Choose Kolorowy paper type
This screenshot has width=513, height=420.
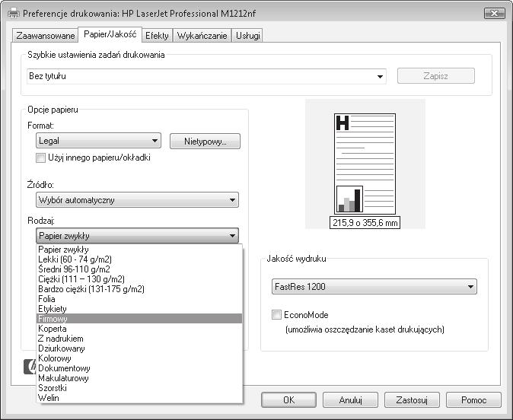pyautogui.click(x=139, y=358)
